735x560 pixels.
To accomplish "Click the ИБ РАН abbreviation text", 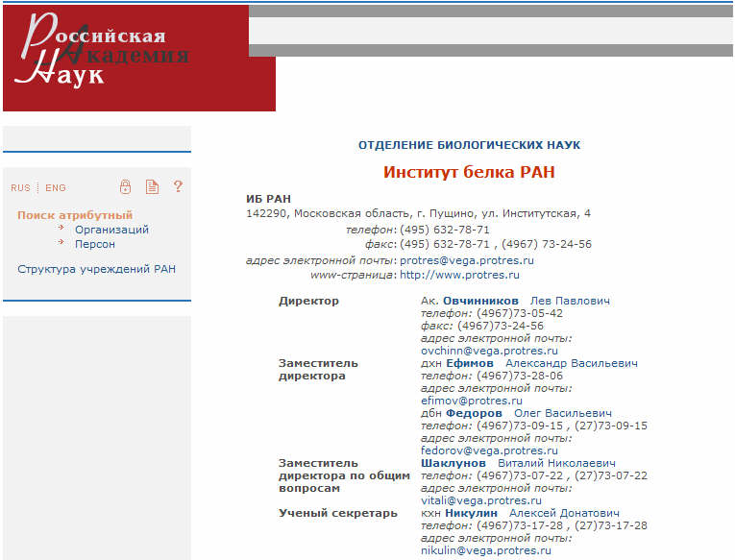I will click(x=269, y=199).
